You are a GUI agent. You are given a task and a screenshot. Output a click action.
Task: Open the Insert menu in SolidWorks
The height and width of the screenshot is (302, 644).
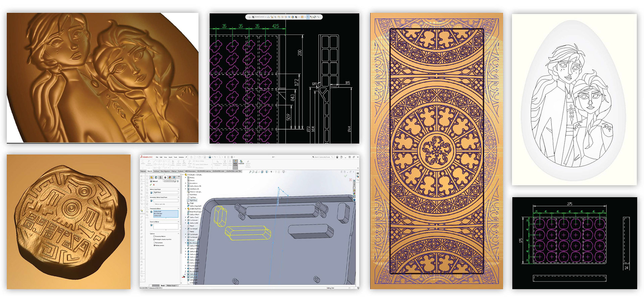170,157
